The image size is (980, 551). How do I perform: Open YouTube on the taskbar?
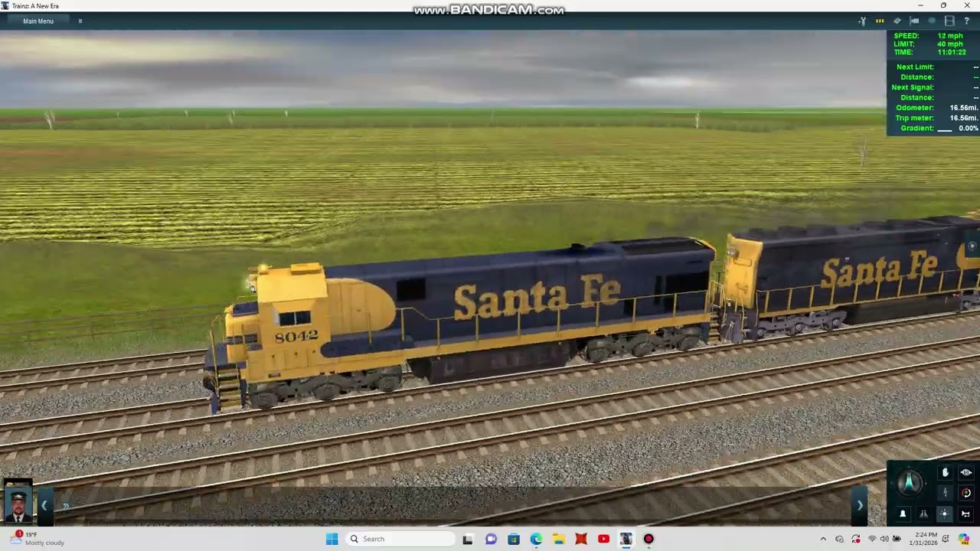point(603,539)
